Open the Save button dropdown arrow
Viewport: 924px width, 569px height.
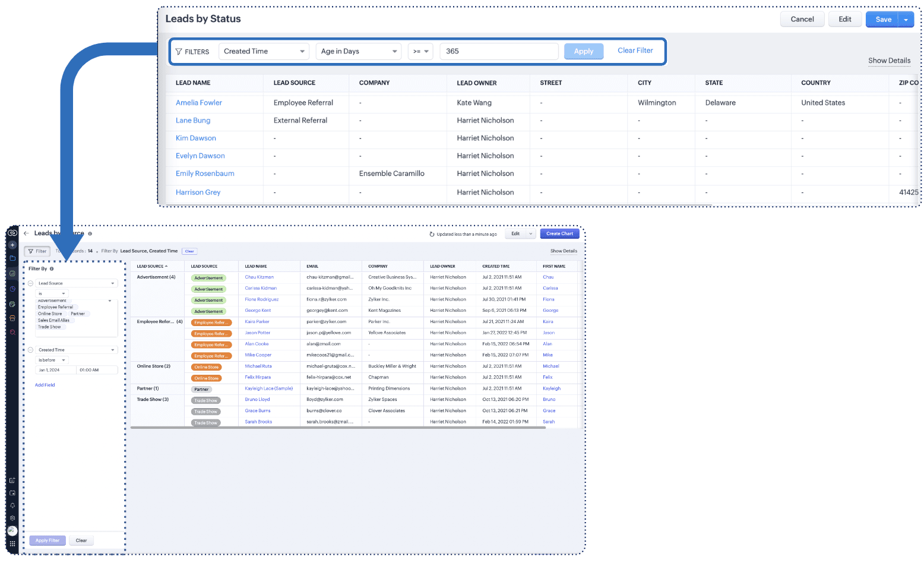click(x=906, y=20)
